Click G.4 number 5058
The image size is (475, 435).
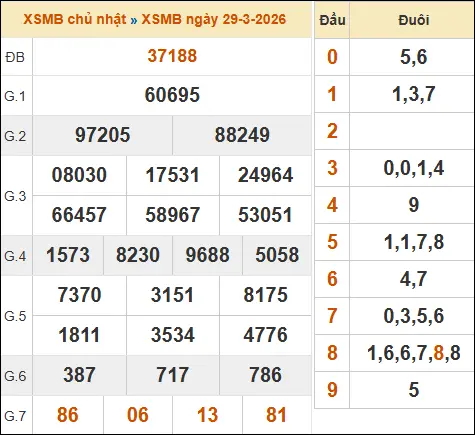(277, 255)
